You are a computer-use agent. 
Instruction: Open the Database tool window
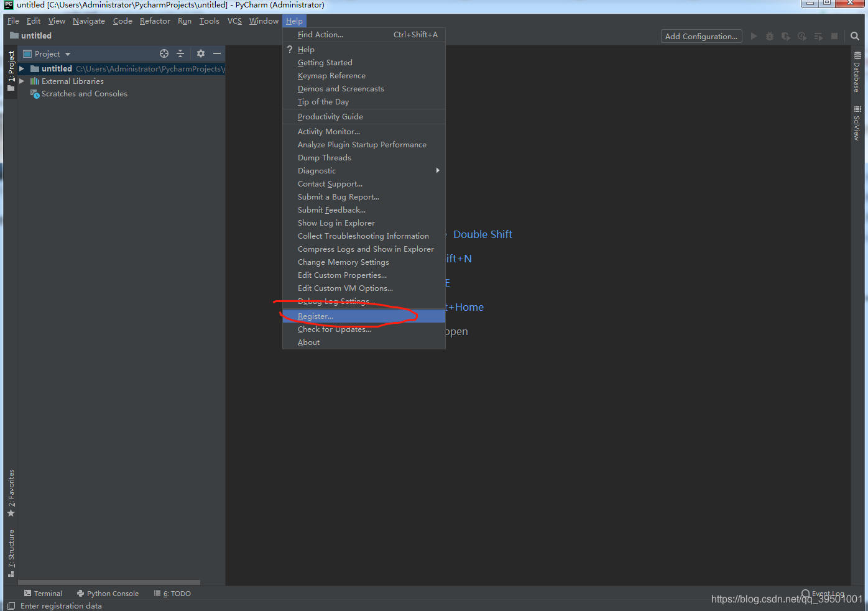pos(857,71)
